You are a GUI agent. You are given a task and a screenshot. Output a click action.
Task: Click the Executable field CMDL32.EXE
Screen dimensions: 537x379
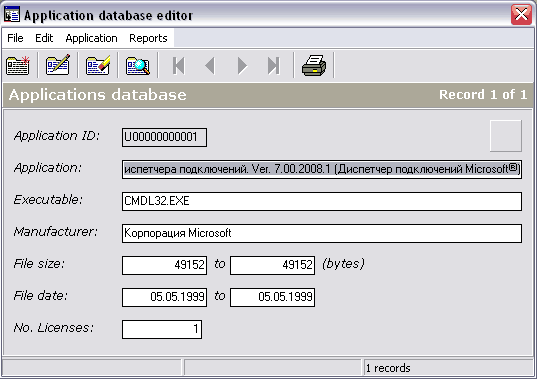pos(322,201)
